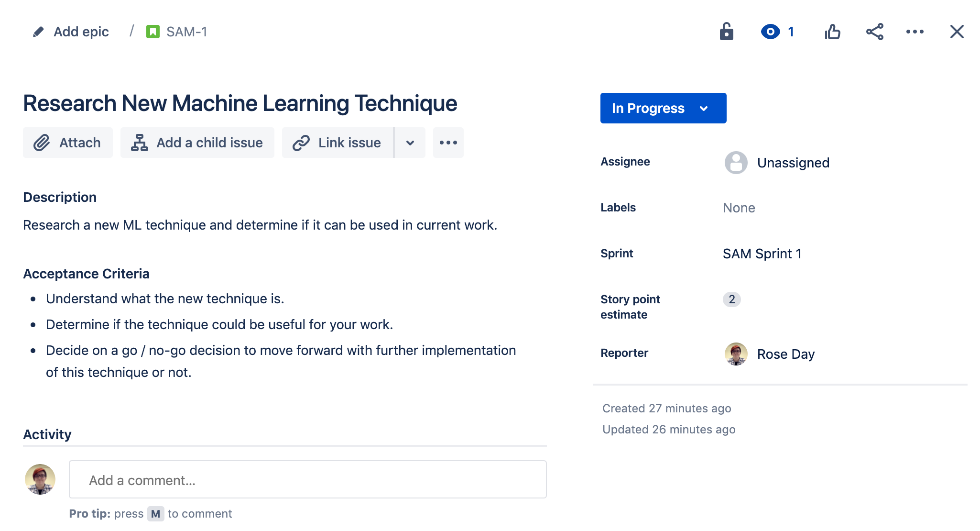This screenshot has height=531, width=980.
Task: Open the In Progress status dropdown
Action: point(663,108)
